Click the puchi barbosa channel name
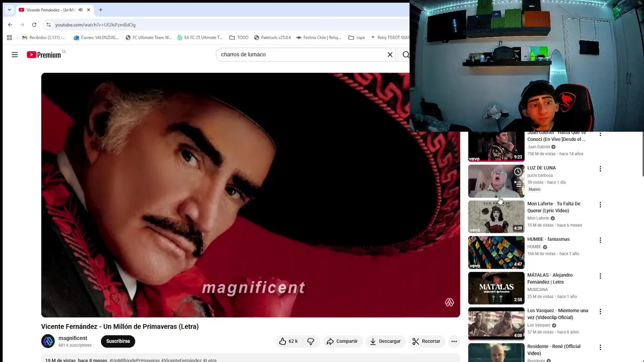 pos(540,175)
